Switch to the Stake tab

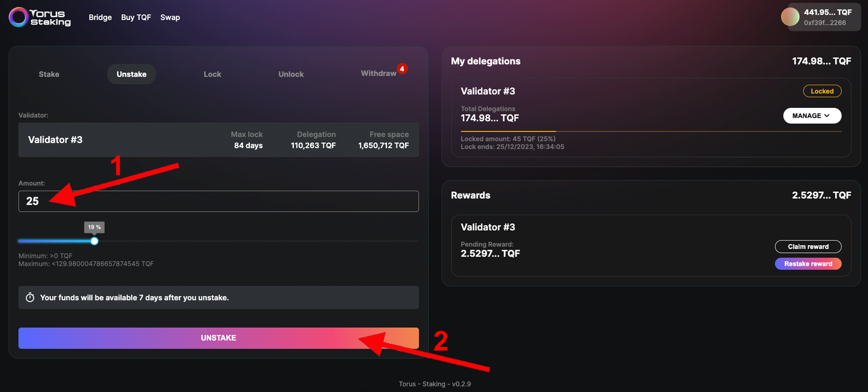49,74
